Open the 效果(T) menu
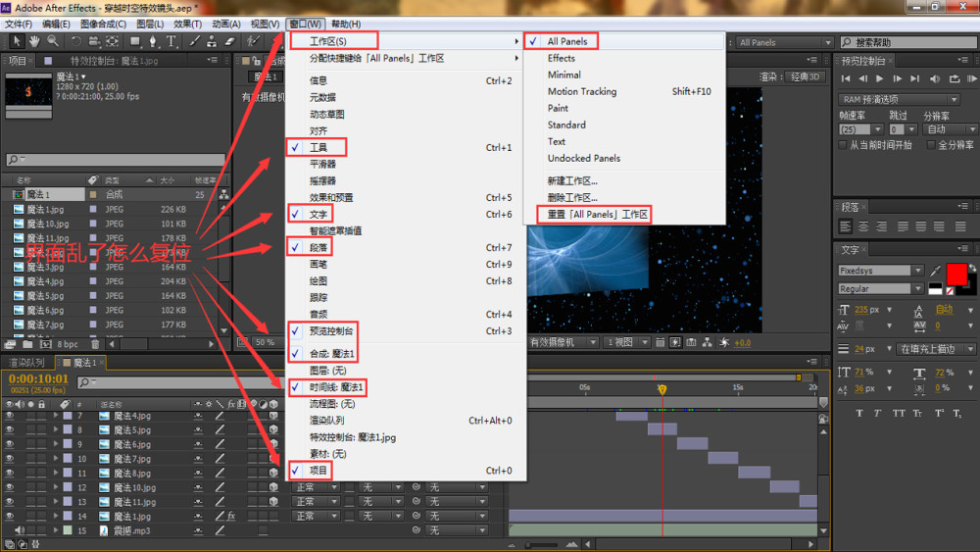 [187, 24]
